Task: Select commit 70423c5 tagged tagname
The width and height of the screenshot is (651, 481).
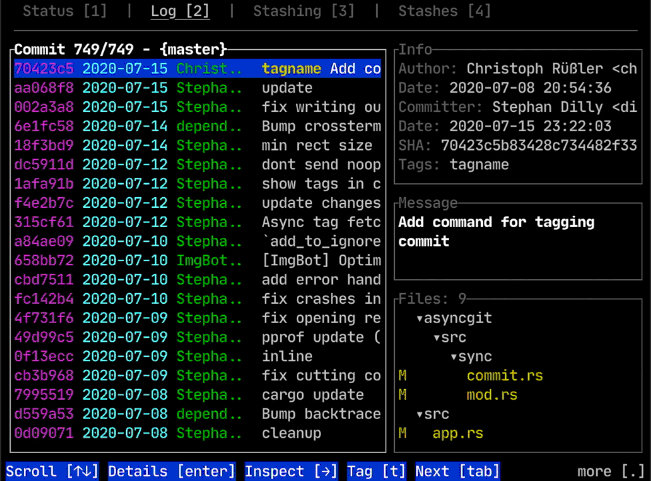Action: [x=197, y=68]
